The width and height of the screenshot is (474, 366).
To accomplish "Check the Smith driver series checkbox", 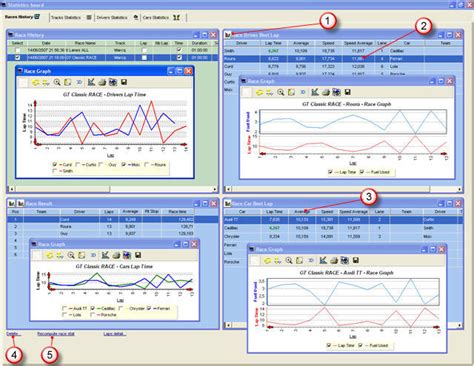I will click(55, 171).
